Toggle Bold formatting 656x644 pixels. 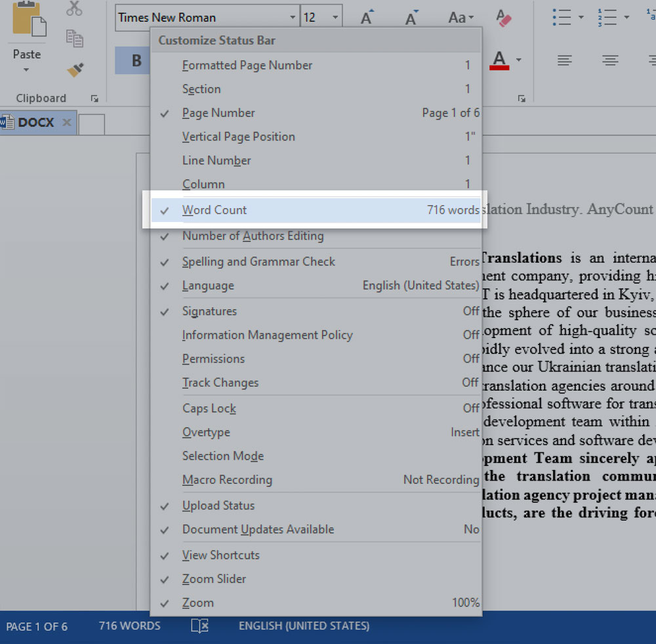point(134,60)
